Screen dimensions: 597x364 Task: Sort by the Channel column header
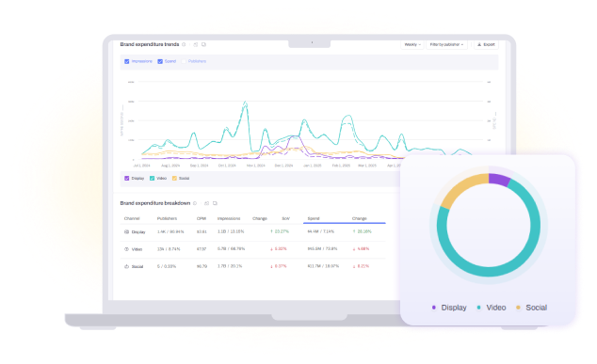132,219
